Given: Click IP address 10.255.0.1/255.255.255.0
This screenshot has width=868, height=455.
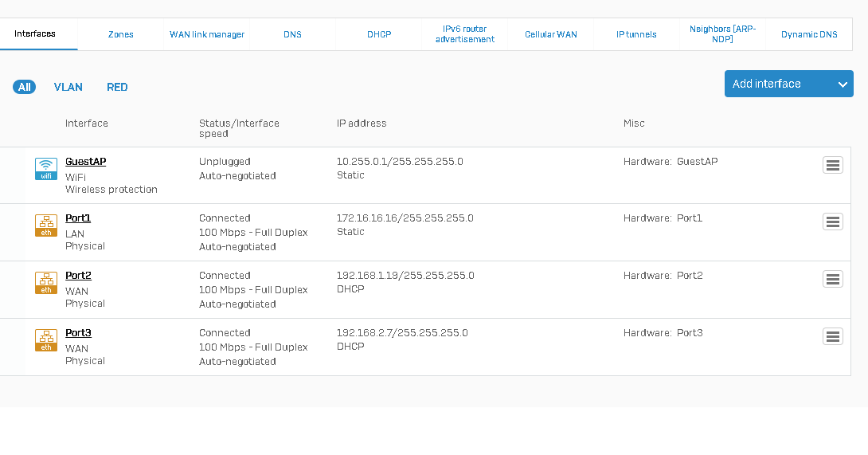Looking at the screenshot, I should tap(400, 161).
